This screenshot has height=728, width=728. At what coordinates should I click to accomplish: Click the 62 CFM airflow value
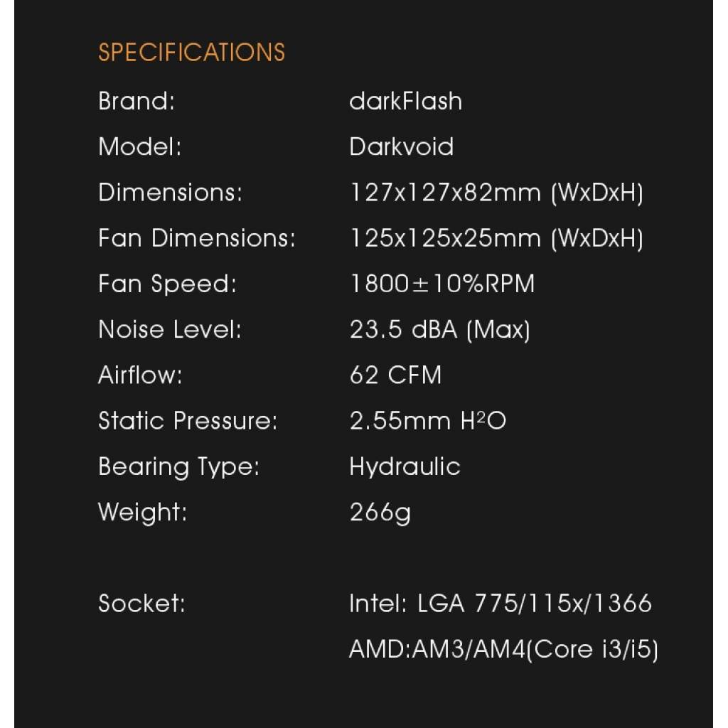click(x=395, y=375)
